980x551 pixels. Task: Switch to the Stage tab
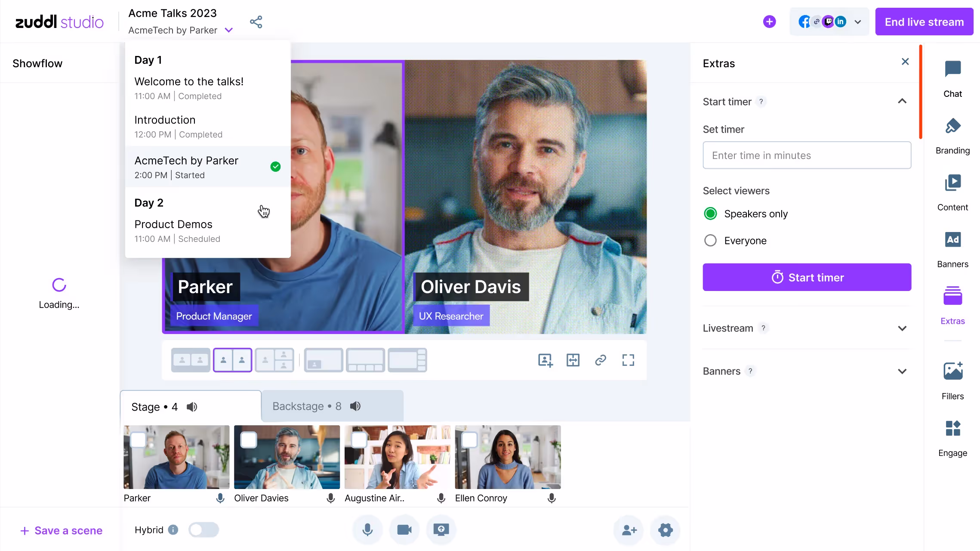(x=191, y=407)
